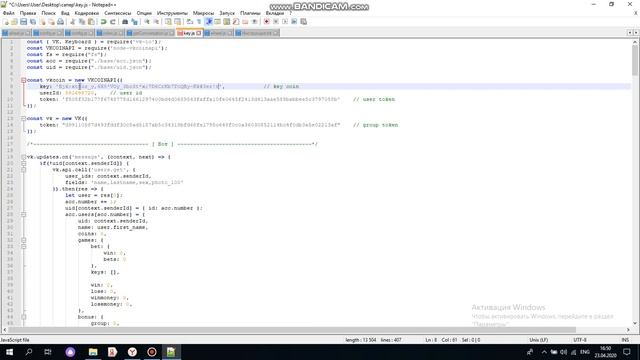Click the vertical scrollbar down arrow

(x=635, y=323)
